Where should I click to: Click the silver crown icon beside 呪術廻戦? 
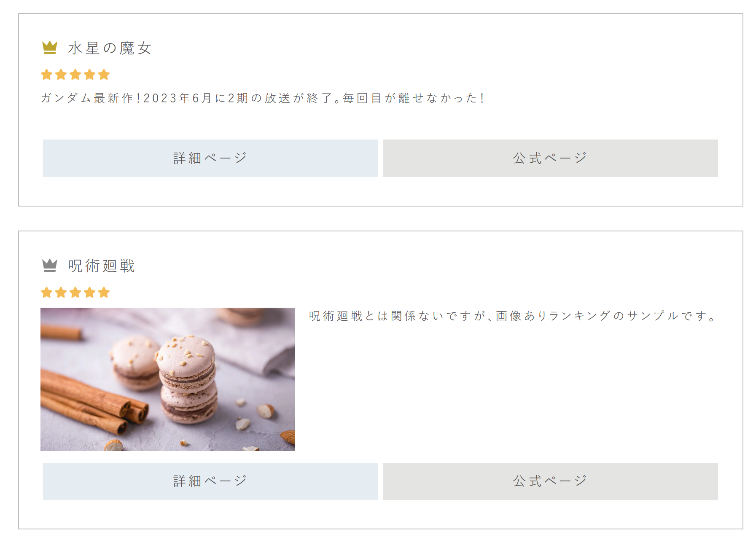pyautogui.click(x=50, y=265)
